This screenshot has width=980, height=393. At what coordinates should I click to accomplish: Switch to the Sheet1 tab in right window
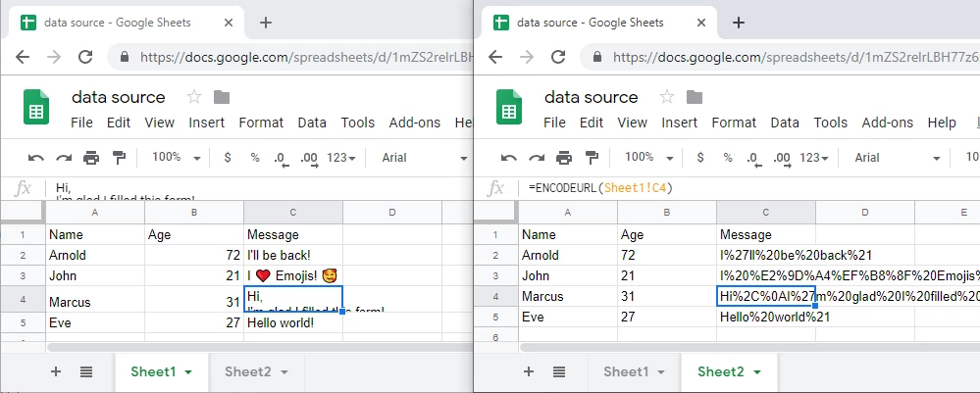click(632, 371)
